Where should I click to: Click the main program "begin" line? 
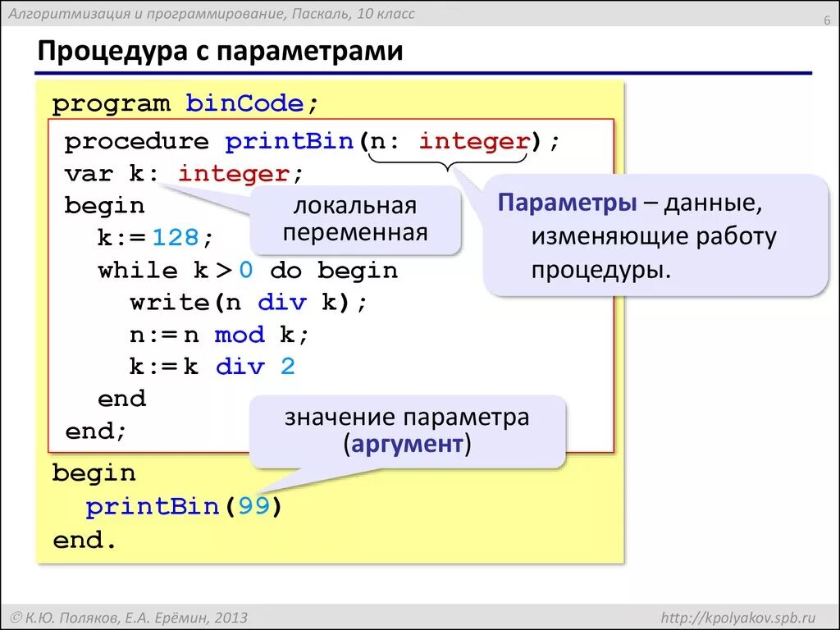coord(94,473)
